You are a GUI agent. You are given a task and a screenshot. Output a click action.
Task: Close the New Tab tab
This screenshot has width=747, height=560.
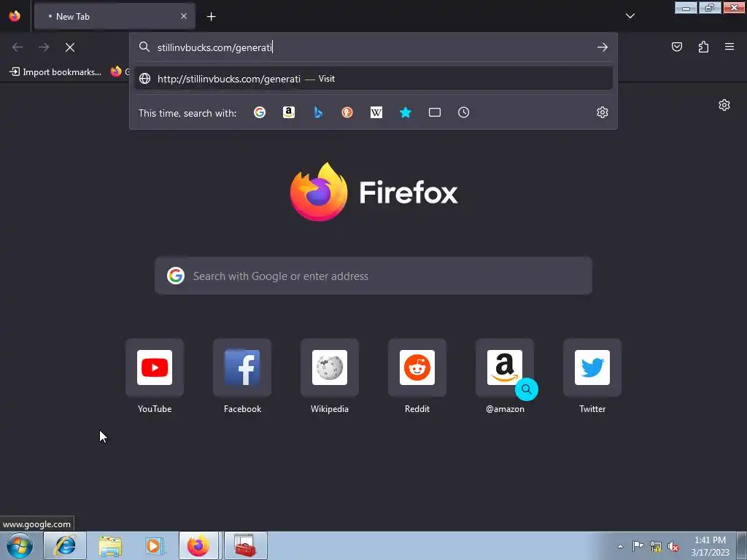[184, 16]
